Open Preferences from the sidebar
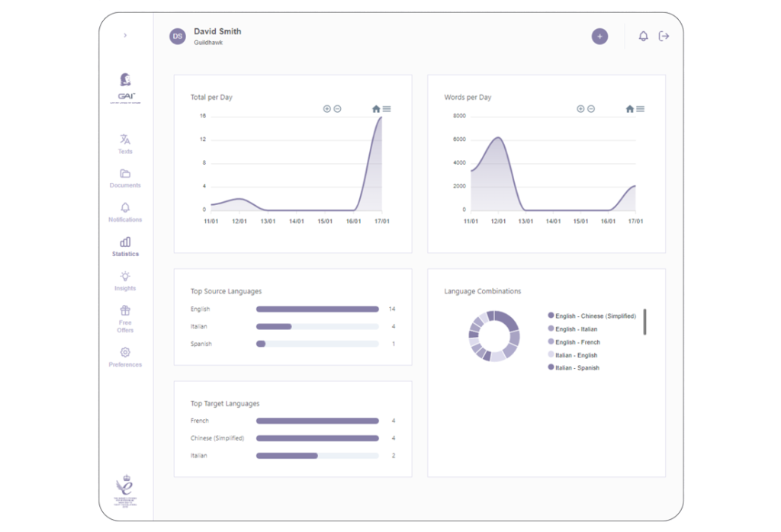This screenshot has height=532, width=781. click(125, 357)
